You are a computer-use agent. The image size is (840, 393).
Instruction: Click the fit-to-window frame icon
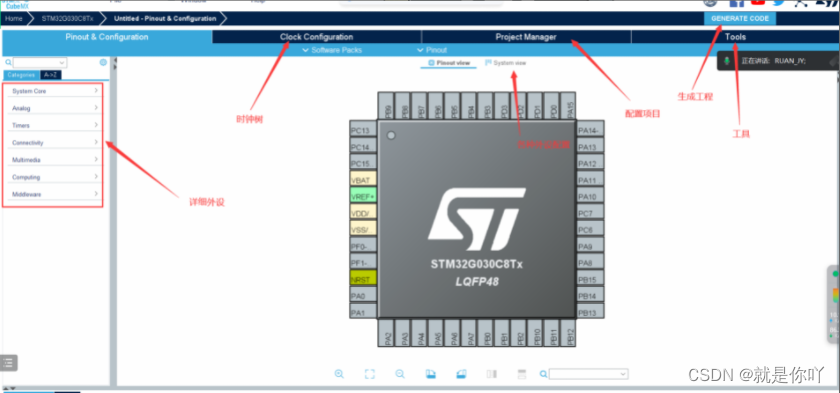coord(369,374)
